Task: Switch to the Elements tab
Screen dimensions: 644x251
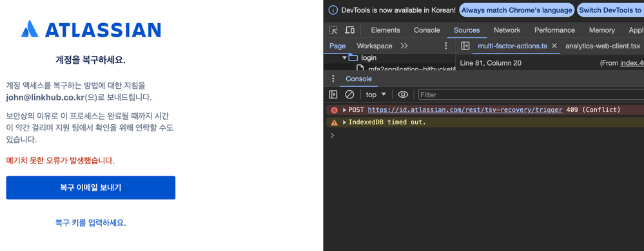Action: (385, 30)
